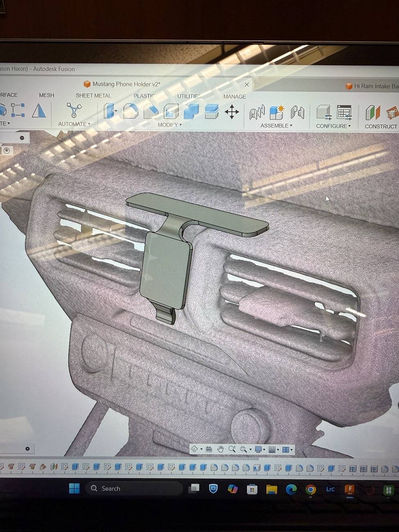The image size is (399, 532).
Task: Click the New Component sparkle icon
Action: click(277, 112)
